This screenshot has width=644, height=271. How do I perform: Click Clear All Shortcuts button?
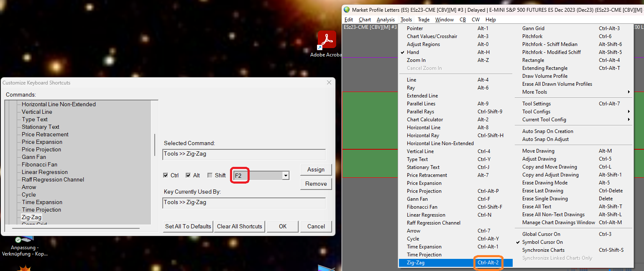point(240,226)
